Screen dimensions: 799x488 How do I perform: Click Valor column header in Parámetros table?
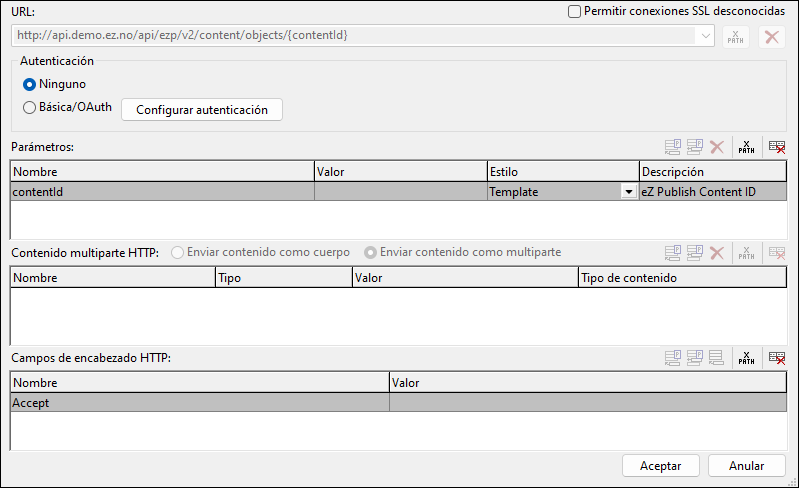401,172
